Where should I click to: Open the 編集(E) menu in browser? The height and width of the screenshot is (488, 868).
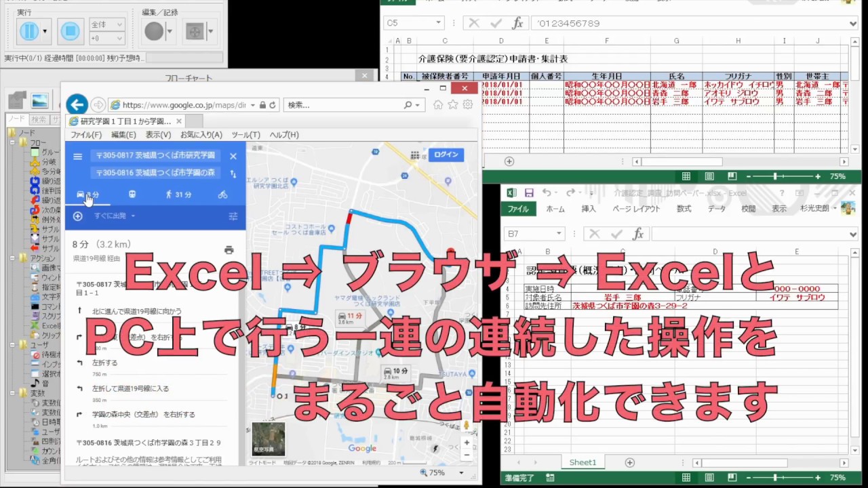click(x=123, y=135)
